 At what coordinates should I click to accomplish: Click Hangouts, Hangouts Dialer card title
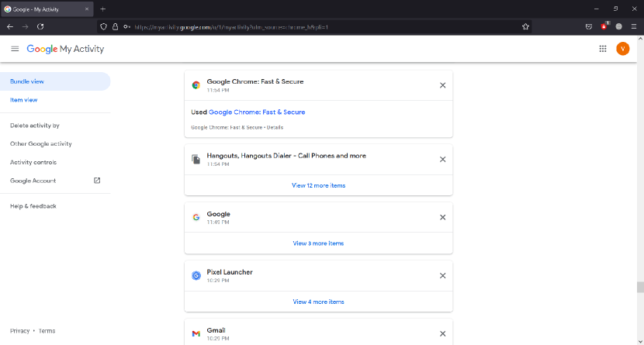[x=286, y=156]
